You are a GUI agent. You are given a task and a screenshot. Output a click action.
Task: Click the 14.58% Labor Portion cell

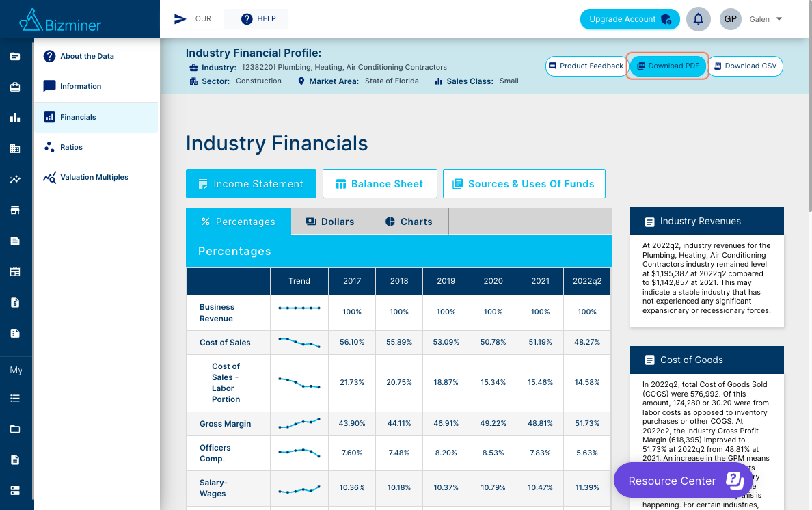pyautogui.click(x=587, y=382)
